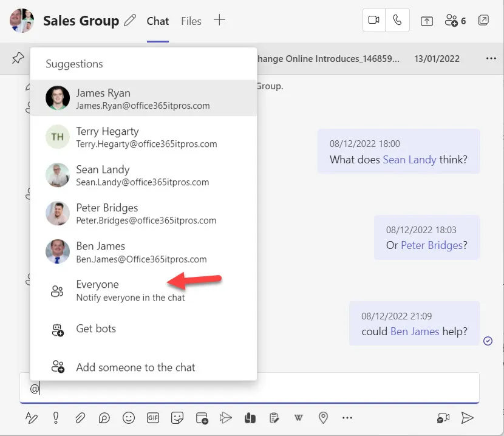Attach a file with paperclip icon
The height and width of the screenshot is (436, 504).
click(x=80, y=418)
